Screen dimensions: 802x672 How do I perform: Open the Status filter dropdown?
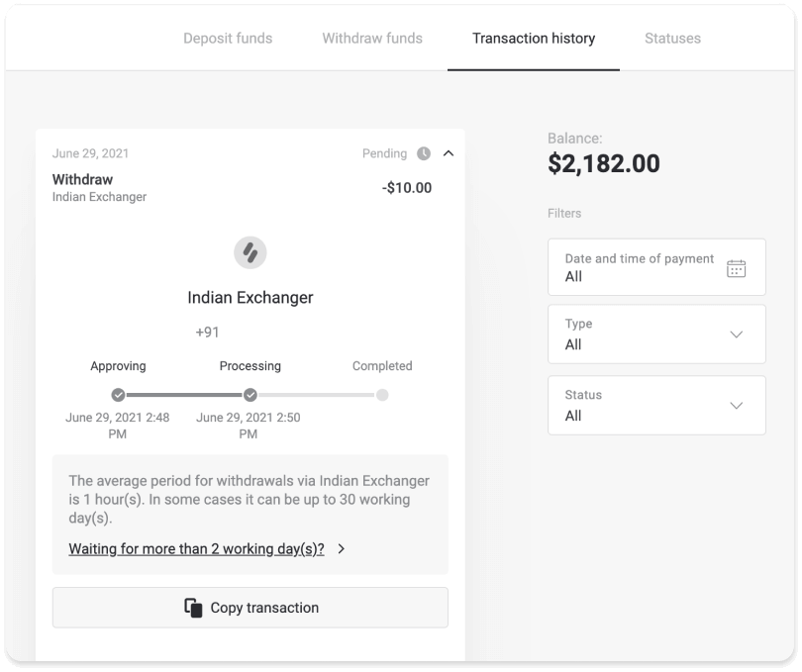(x=736, y=406)
